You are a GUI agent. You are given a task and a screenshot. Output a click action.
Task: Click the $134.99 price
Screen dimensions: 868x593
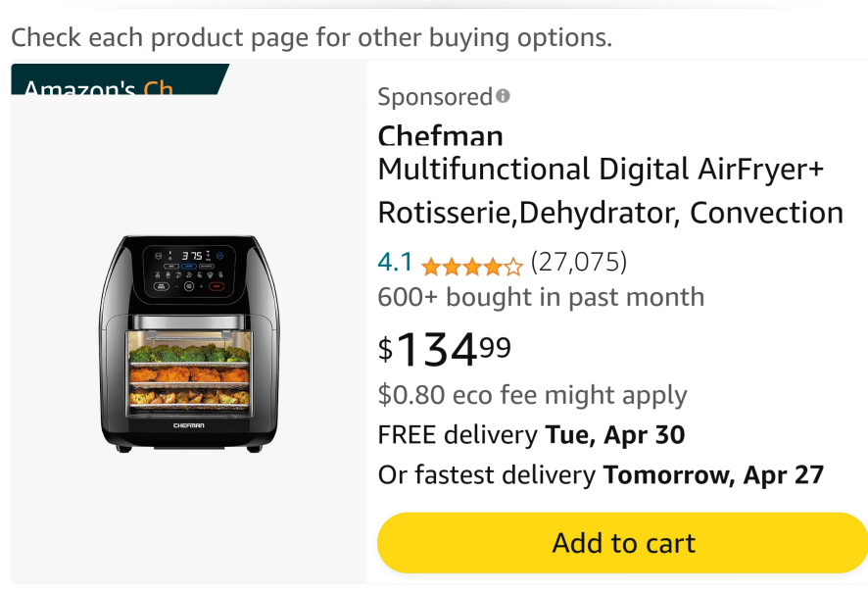click(445, 350)
